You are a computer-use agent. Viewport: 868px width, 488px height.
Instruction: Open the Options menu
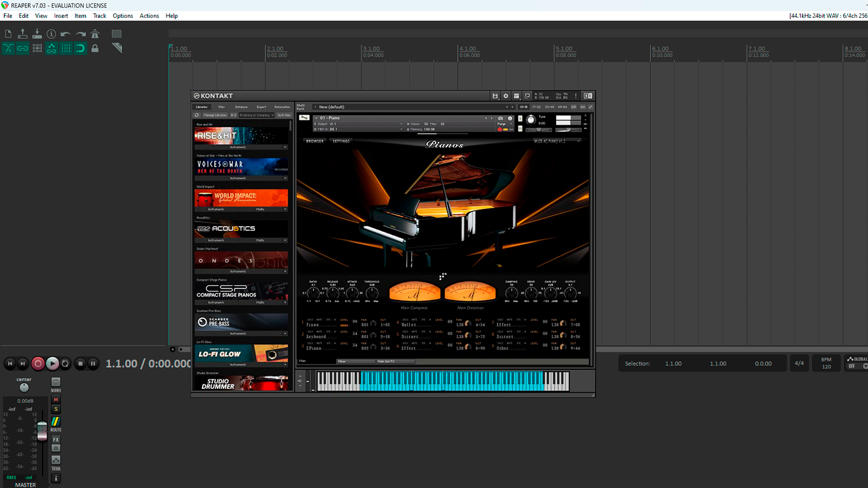pyautogui.click(x=123, y=16)
